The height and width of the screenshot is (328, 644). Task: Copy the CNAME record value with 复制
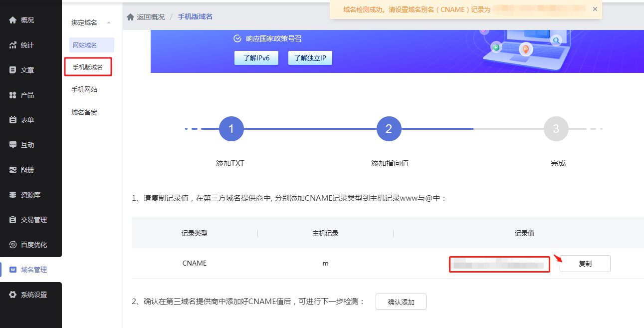[585, 264]
